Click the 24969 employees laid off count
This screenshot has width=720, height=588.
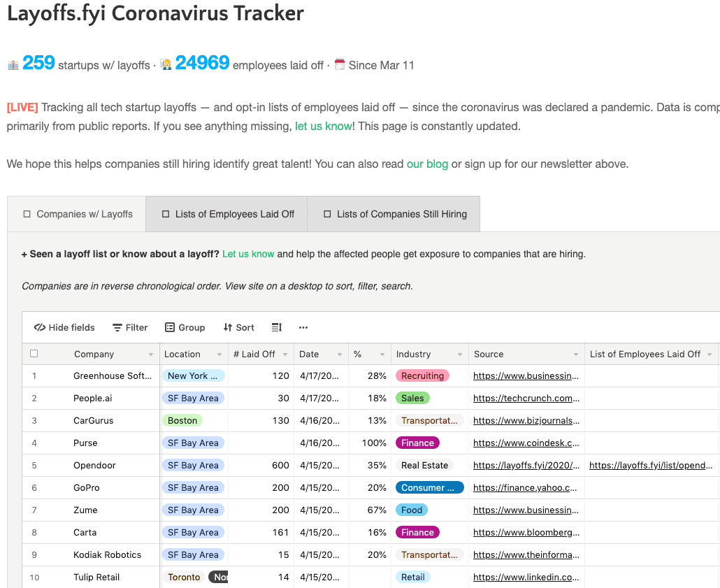point(202,63)
